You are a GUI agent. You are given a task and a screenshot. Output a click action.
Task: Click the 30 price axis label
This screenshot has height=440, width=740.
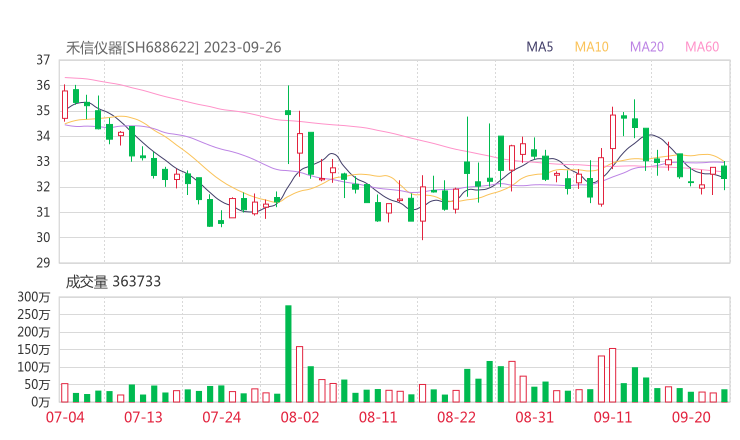click(x=43, y=237)
